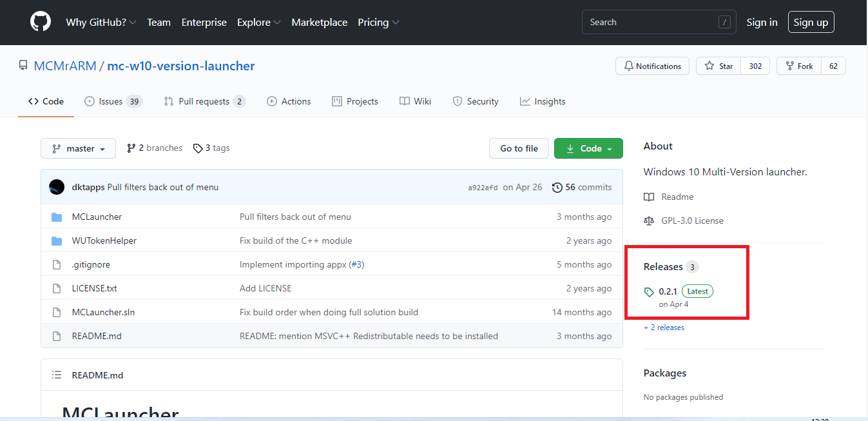Switch to the Wiki tab
Image resolution: width=868 pixels, height=421 pixels.
click(x=416, y=101)
